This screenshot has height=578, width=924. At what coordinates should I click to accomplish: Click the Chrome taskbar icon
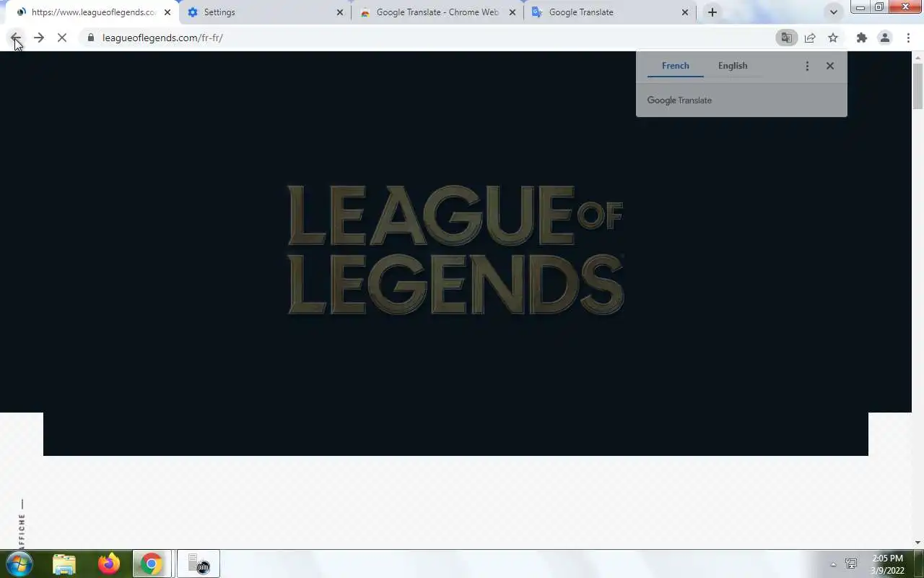[152, 564]
